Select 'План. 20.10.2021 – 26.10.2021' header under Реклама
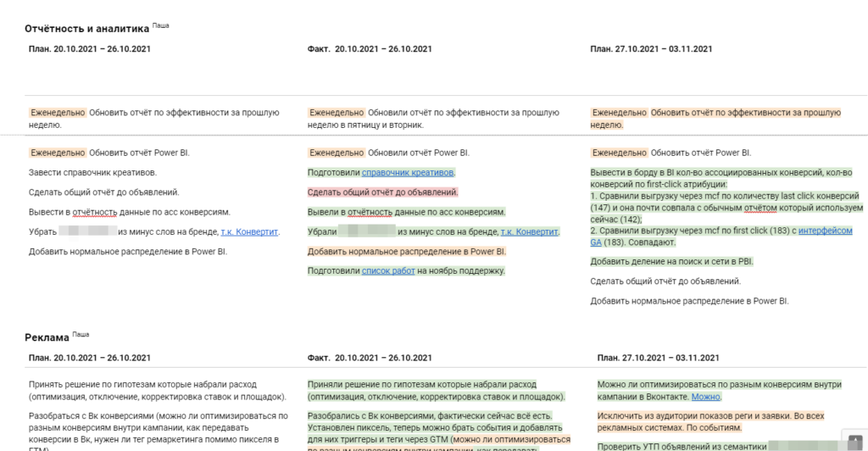Viewport: 868px width, 451px height. tap(90, 358)
